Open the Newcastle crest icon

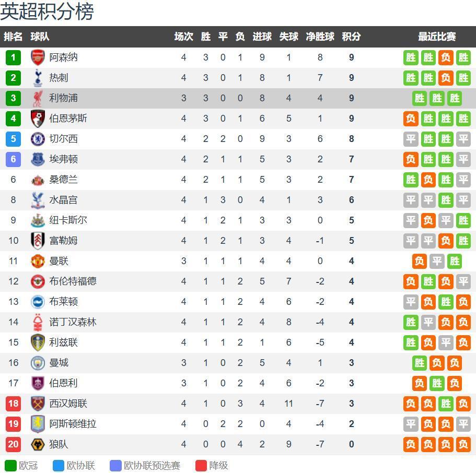(x=38, y=220)
